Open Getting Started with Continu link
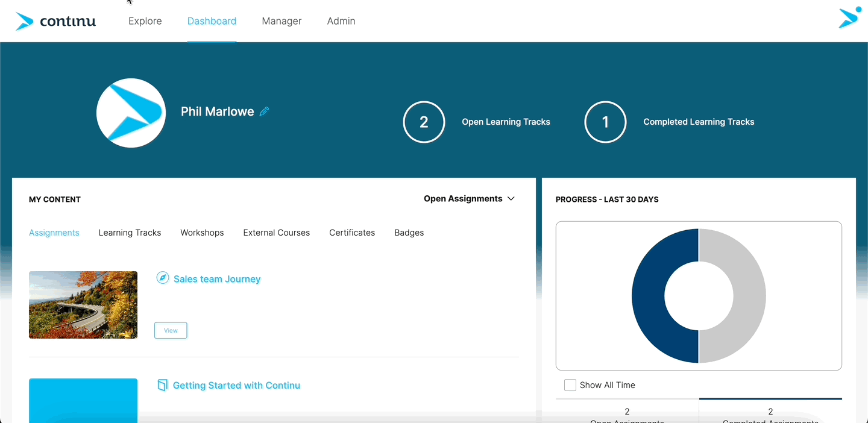Image resolution: width=868 pixels, height=423 pixels. 236,386
